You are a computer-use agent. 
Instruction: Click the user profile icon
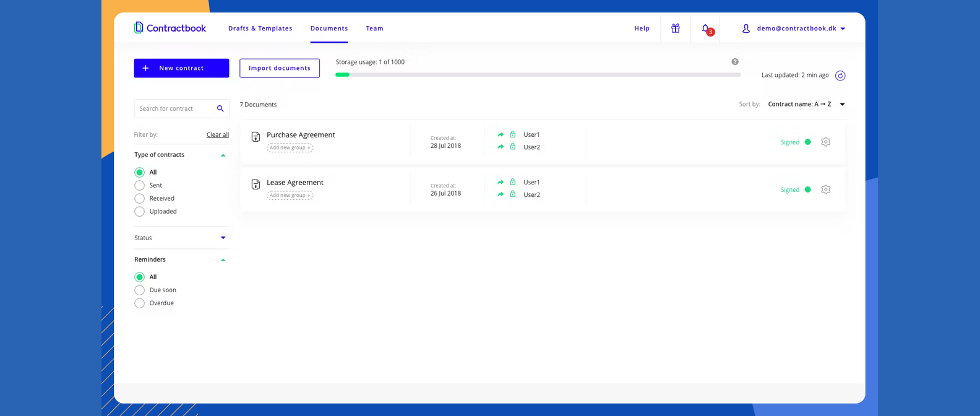(x=746, y=28)
